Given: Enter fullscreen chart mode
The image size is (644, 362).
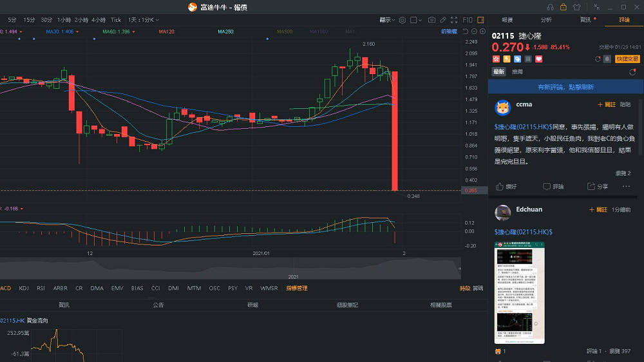Looking at the screenshot, I should 454,20.
